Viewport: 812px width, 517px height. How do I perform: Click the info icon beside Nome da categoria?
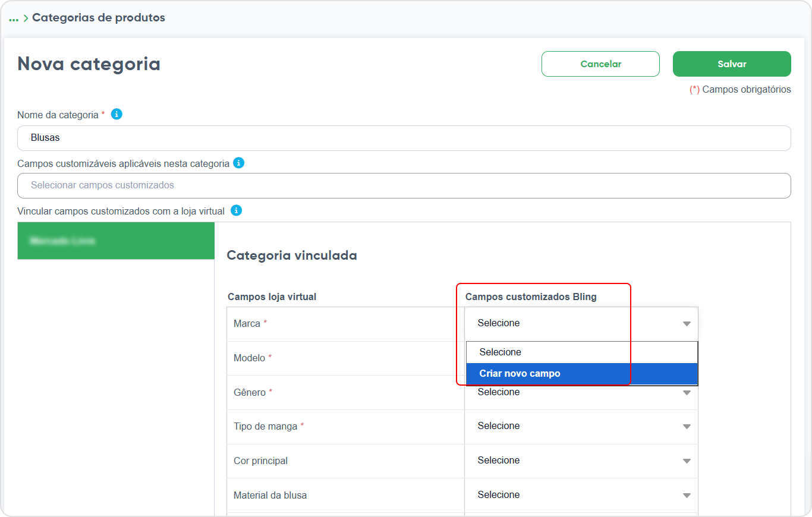[117, 114]
